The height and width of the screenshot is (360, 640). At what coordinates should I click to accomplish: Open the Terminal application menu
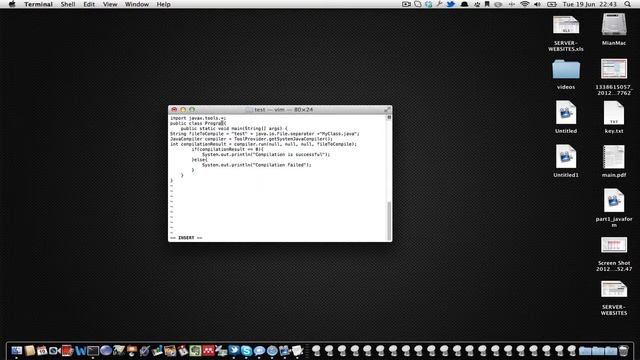pyautogui.click(x=38, y=4)
